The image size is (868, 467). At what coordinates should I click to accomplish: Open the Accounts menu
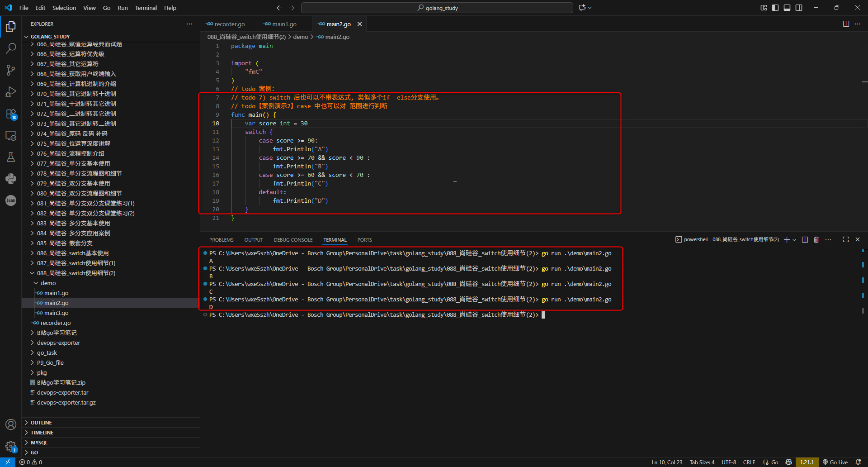coord(11,424)
